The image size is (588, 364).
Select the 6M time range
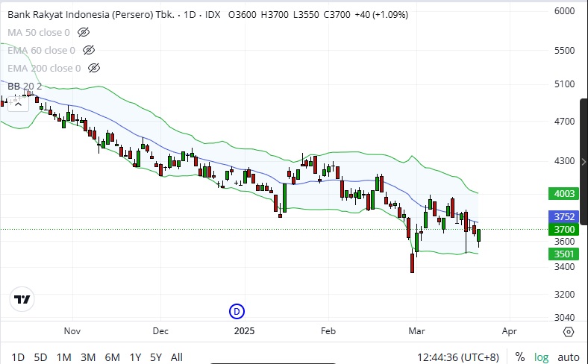[x=112, y=357]
